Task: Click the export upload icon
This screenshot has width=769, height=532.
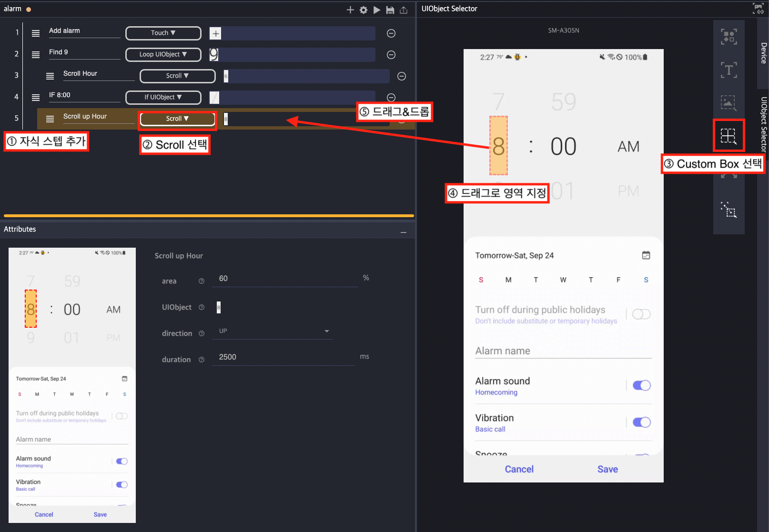Action: click(x=404, y=10)
